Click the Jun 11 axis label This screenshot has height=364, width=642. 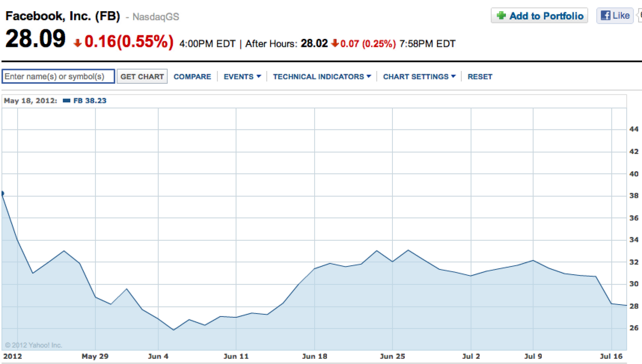(236, 356)
